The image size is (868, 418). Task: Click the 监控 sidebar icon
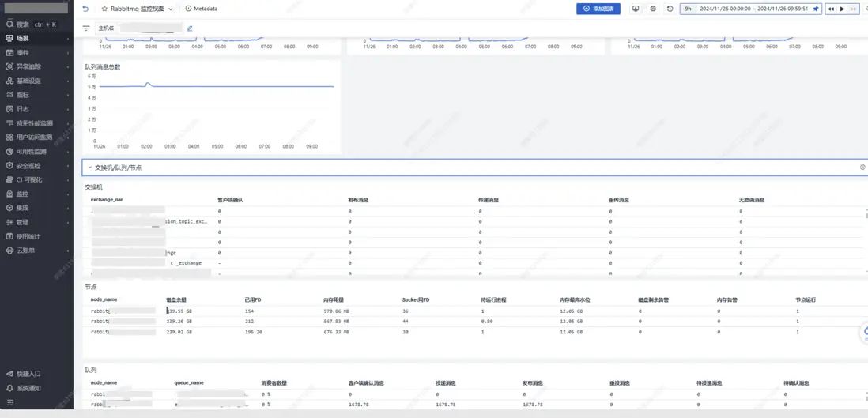coord(9,194)
